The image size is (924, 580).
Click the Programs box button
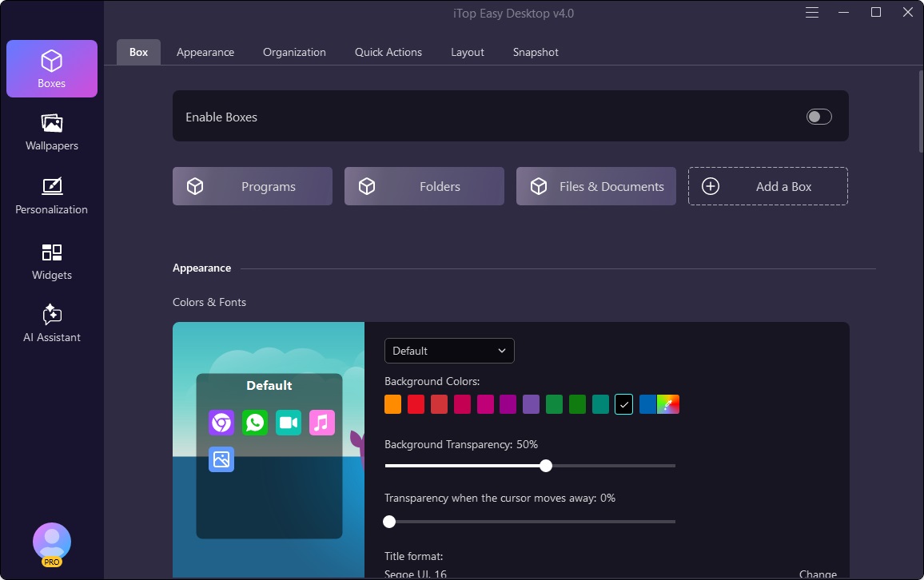[x=253, y=186]
